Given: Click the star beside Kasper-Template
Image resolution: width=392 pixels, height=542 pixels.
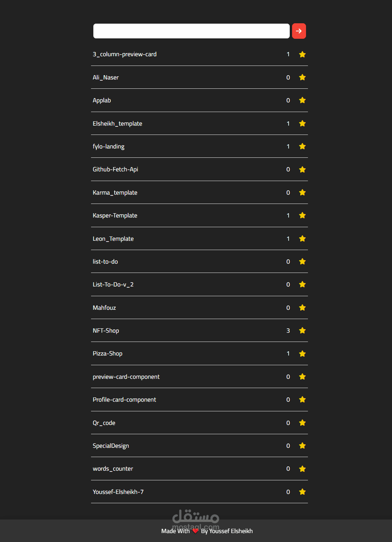Looking at the screenshot, I should 303,216.
